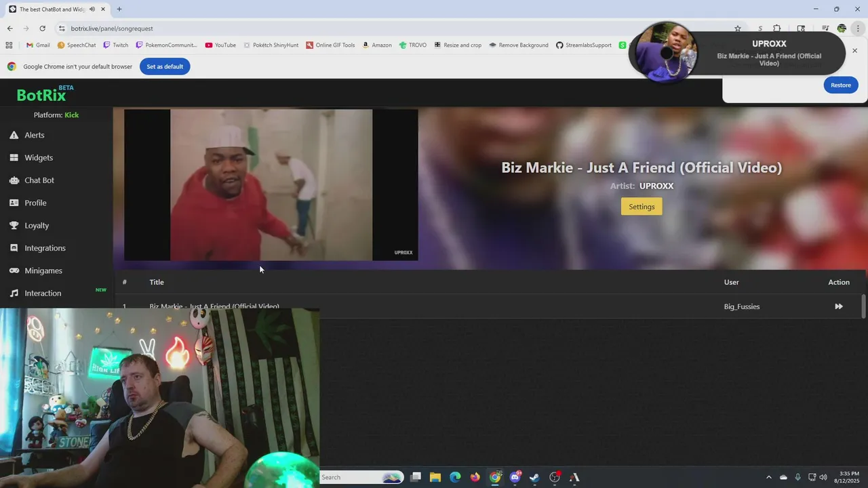Image resolution: width=868 pixels, height=488 pixels.
Task: Open the Widgets sidebar section
Action: click(38, 157)
